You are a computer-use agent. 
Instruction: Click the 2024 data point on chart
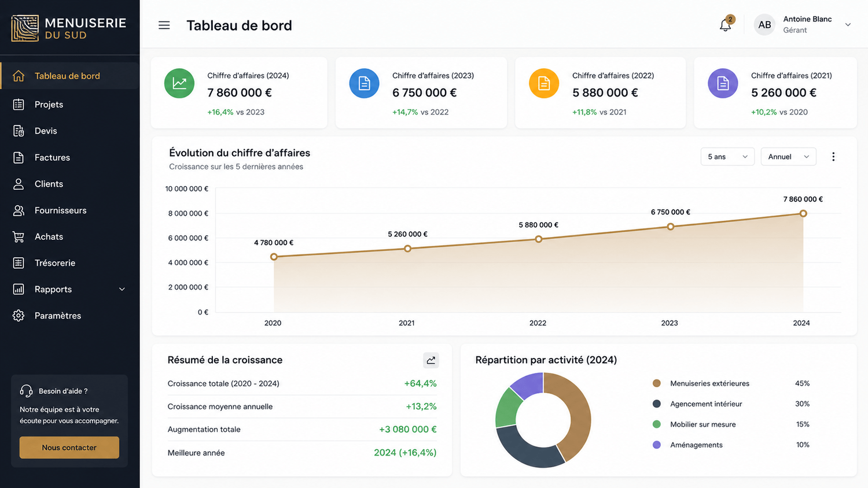pyautogui.click(x=803, y=213)
